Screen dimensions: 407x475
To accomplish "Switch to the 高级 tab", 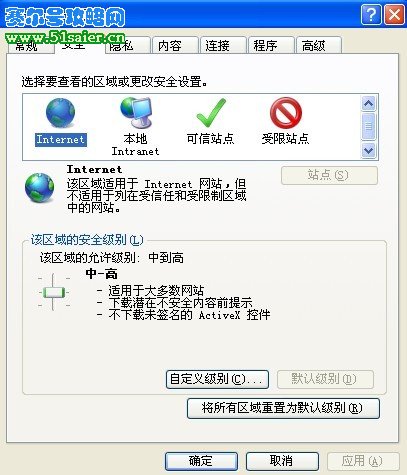I will (319, 45).
